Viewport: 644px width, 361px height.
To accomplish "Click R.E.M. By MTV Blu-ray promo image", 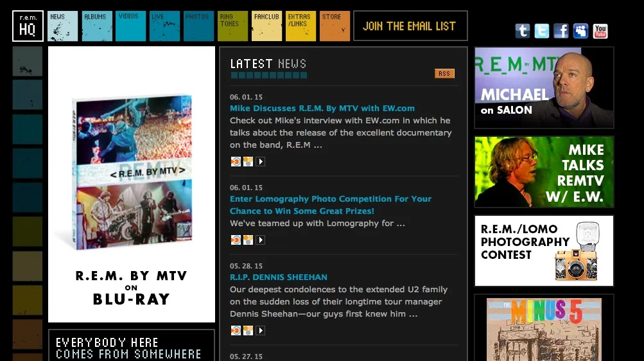I will [x=132, y=184].
